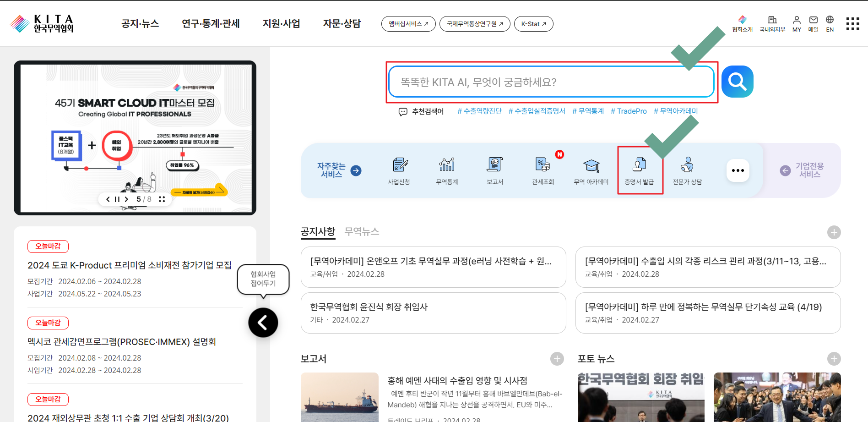The image size is (868, 422).
Task: Open the 홍해 예멘 사태 report title
Action: coord(457,381)
